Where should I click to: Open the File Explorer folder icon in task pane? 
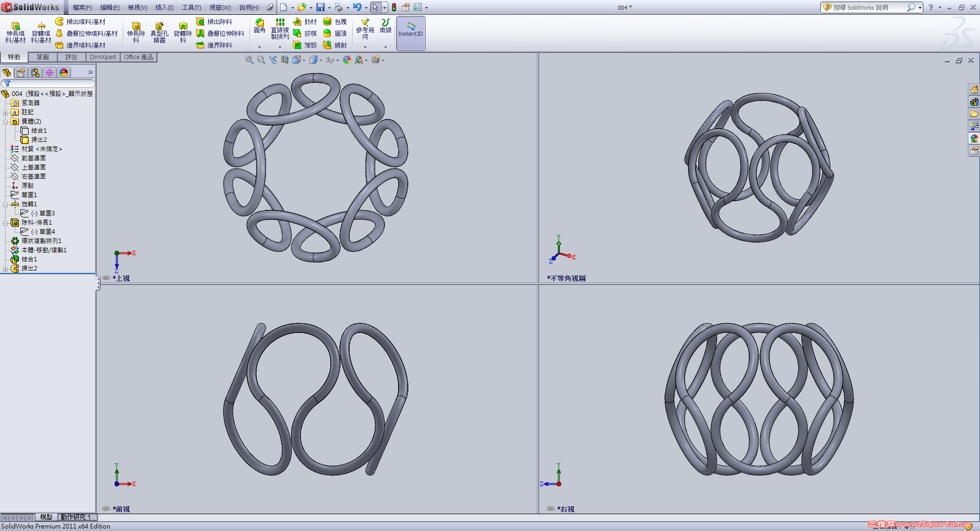click(974, 114)
